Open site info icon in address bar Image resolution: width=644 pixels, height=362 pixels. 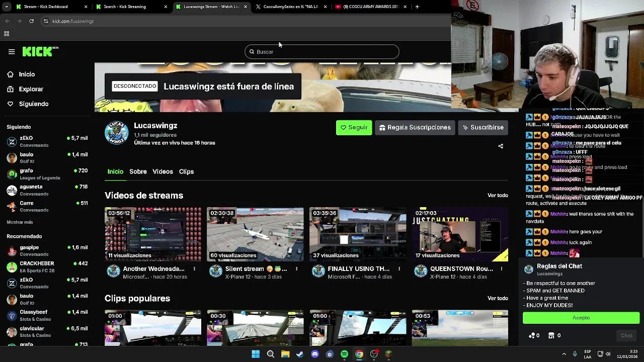(x=46, y=21)
